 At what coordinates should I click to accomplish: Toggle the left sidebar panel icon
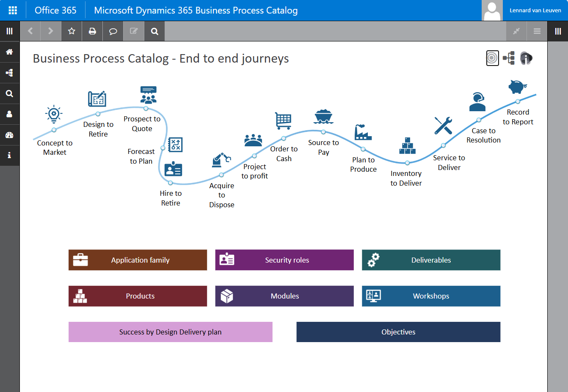click(x=10, y=31)
